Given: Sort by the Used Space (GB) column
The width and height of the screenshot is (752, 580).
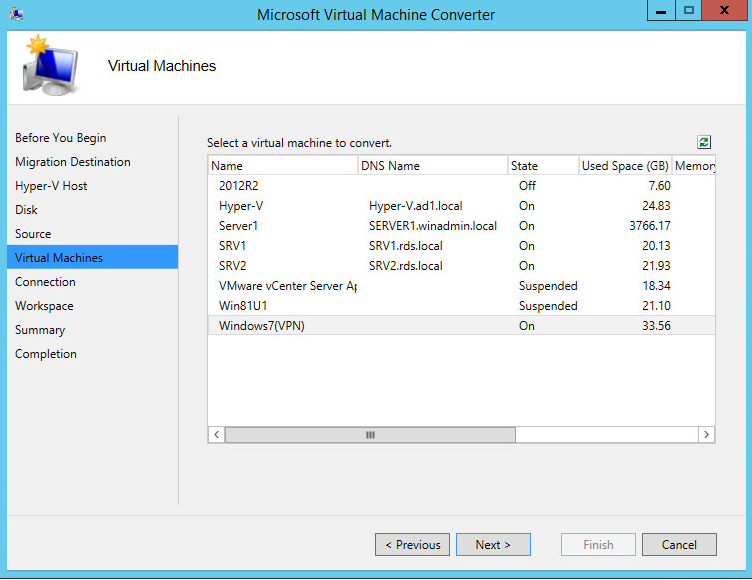Looking at the screenshot, I should point(625,166).
